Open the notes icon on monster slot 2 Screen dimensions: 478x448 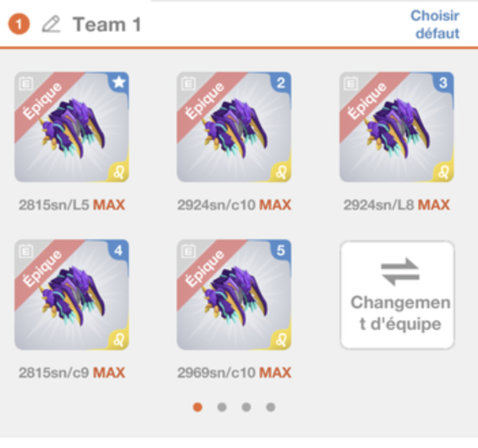pyautogui.click(x=188, y=83)
